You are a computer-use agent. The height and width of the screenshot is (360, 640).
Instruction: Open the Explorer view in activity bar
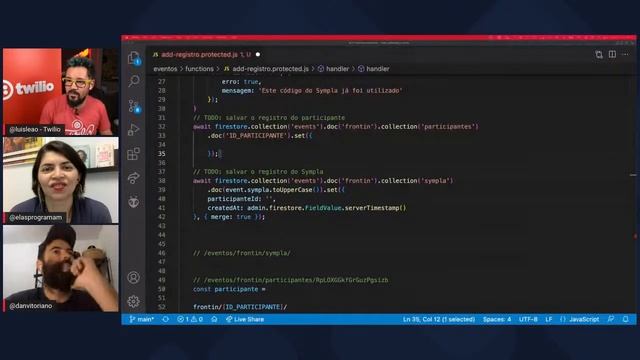(x=134, y=58)
